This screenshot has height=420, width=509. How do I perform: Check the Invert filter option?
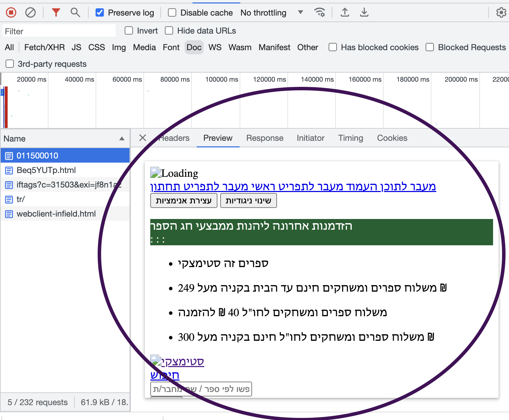coord(129,30)
